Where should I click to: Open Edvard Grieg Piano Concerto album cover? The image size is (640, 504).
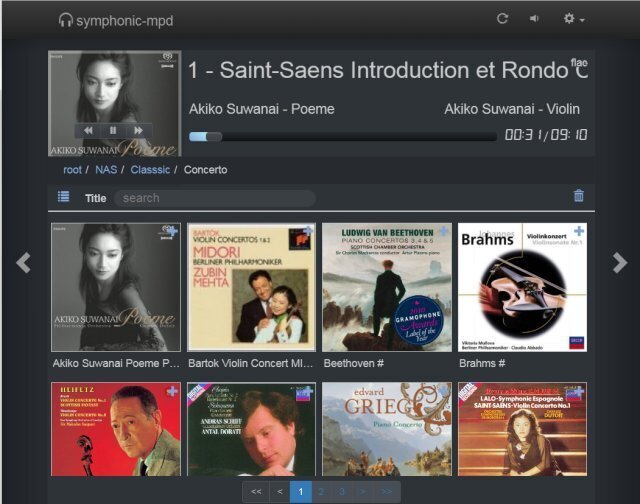click(x=387, y=429)
